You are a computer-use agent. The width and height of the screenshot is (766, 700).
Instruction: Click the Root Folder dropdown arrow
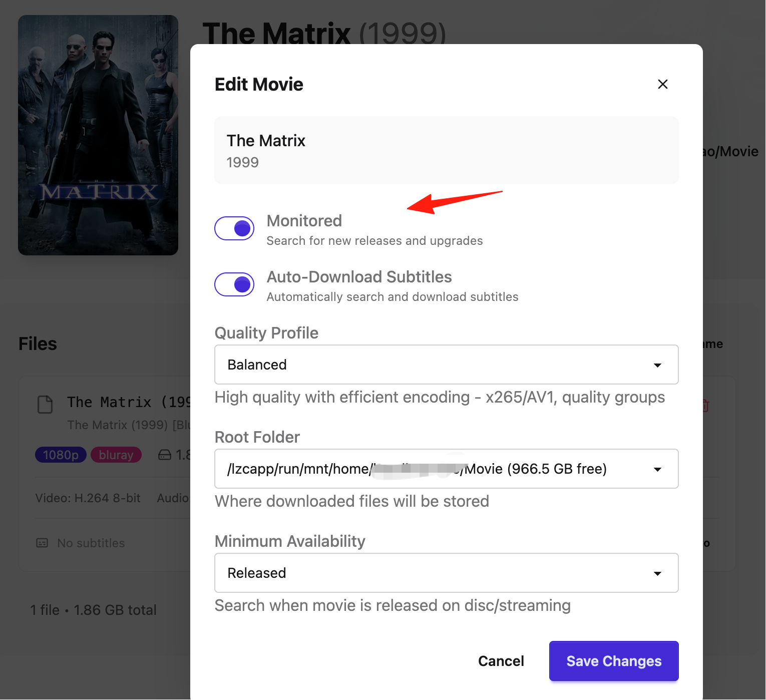point(657,469)
